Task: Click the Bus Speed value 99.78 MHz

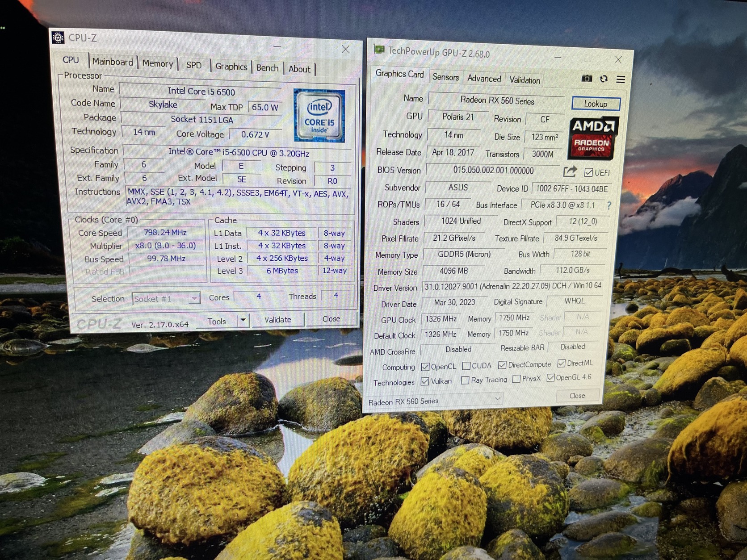Action: (166, 259)
